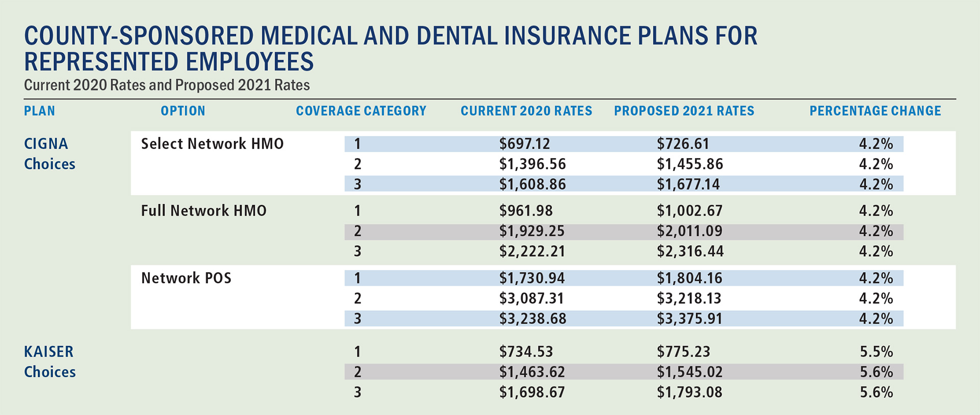
Task: Click the $1,455.86 proposed rate value
Action: point(690,164)
